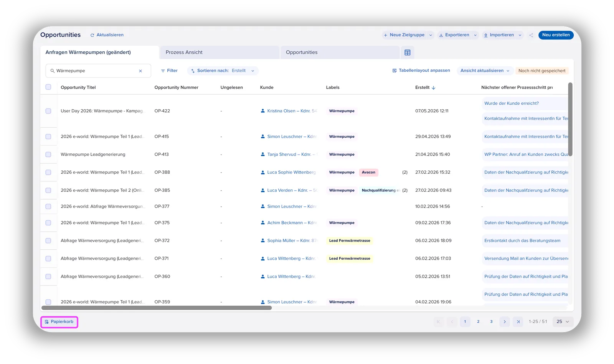Viewport: 614px width, 364px height.
Task: Jump to the last page arrow
Action: 518,322
